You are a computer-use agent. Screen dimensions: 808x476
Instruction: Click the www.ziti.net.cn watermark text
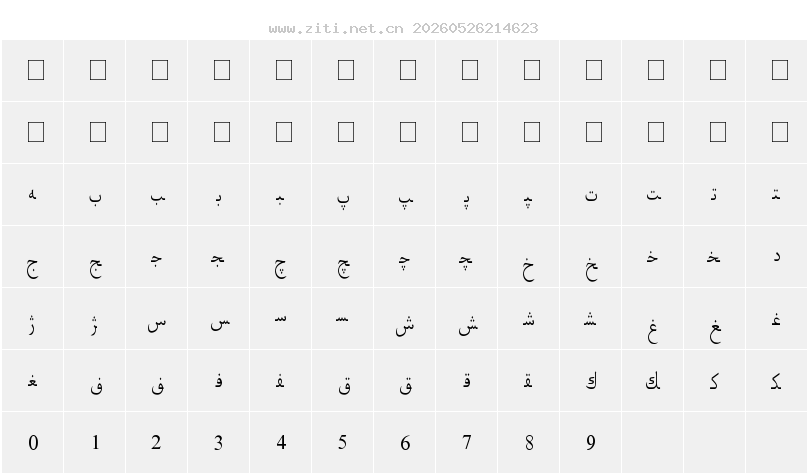point(336,28)
